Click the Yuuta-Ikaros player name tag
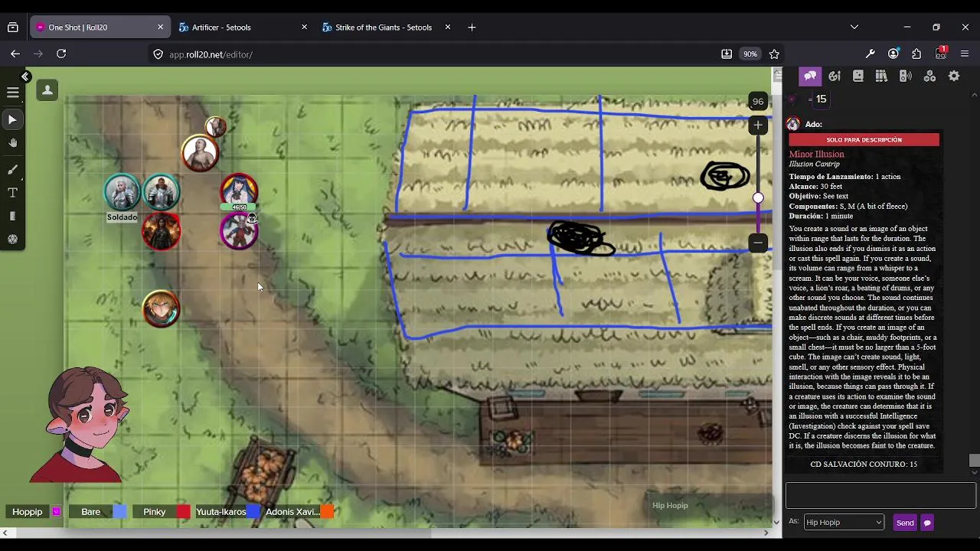This screenshot has height=551, width=980. click(x=220, y=512)
